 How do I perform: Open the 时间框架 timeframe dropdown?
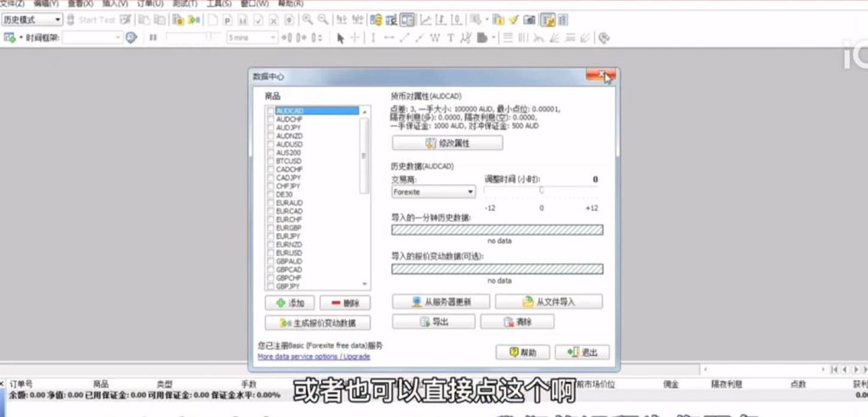click(x=92, y=37)
